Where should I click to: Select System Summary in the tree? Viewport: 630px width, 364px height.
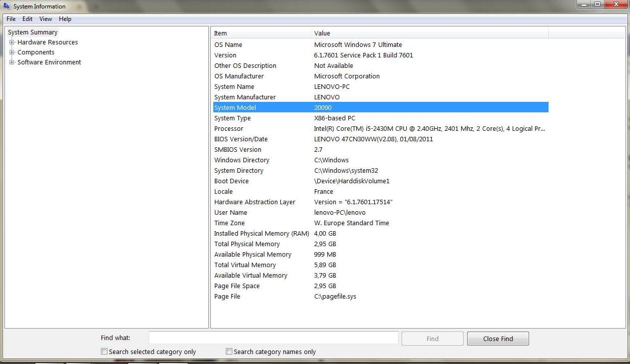pyautogui.click(x=32, y=32)
